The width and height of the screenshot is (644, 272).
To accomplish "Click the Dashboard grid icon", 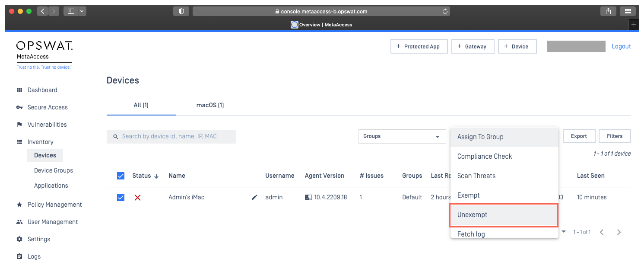I will pos(19,90).
